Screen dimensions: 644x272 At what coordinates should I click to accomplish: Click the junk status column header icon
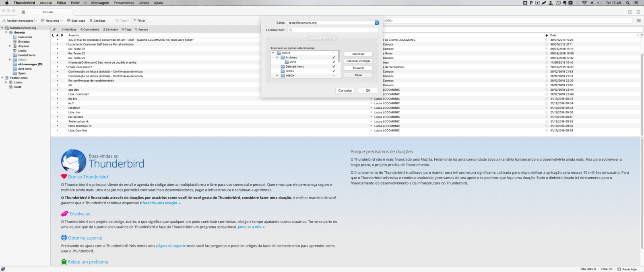(547, 35)
